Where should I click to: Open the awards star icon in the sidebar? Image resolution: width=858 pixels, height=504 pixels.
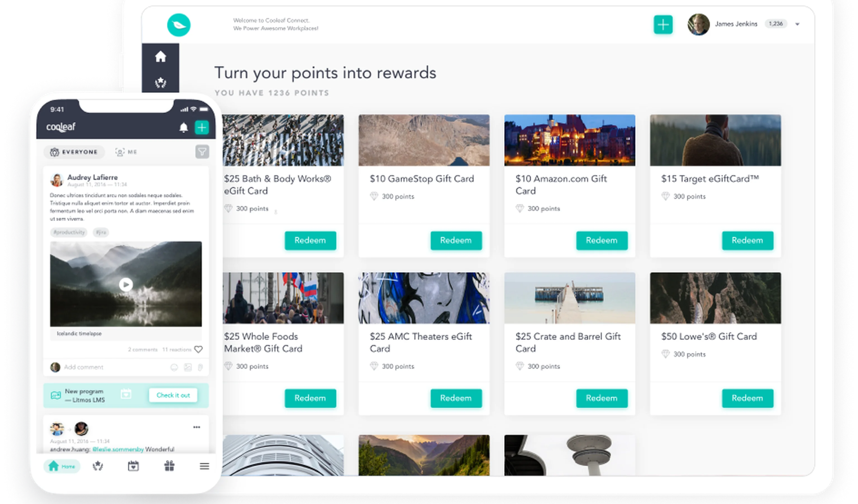[x=161, y=82]
